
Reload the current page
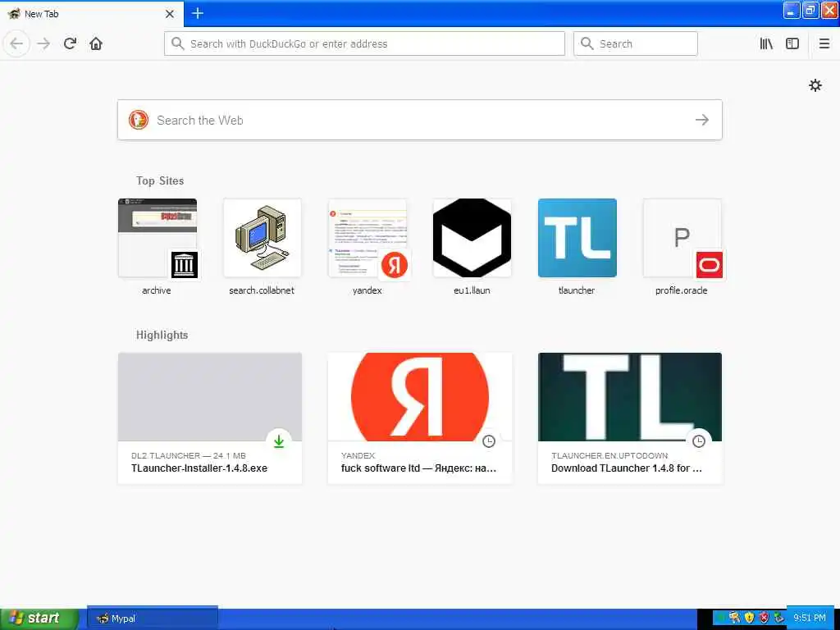[70, 43]
